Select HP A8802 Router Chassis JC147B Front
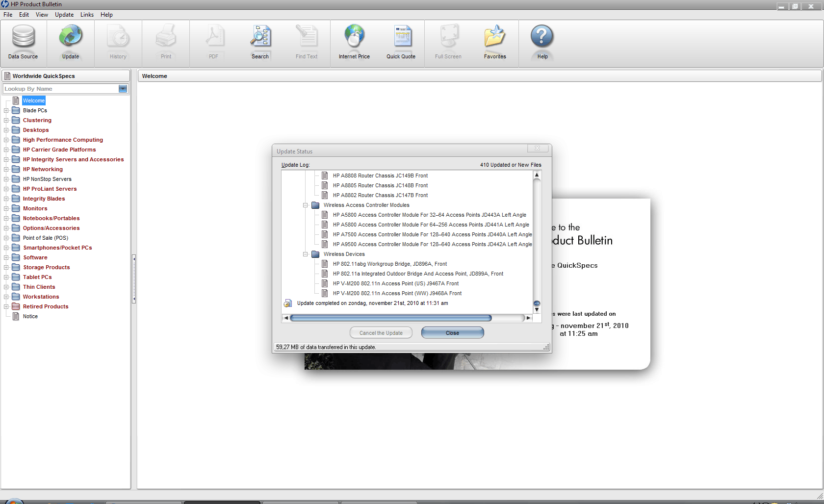The height and width of the screenshot is (504, 824). tap(380, 195)
